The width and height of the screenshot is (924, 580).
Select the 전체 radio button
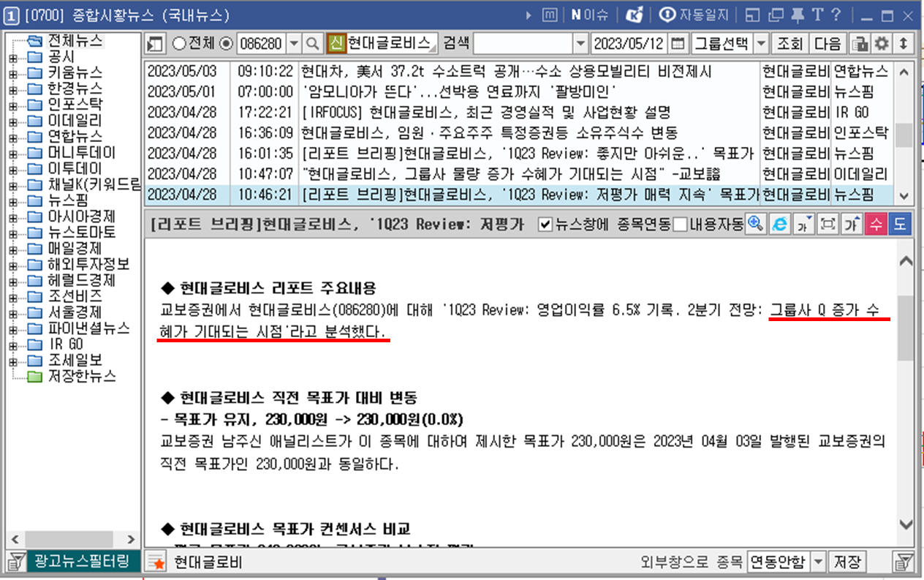180,44
